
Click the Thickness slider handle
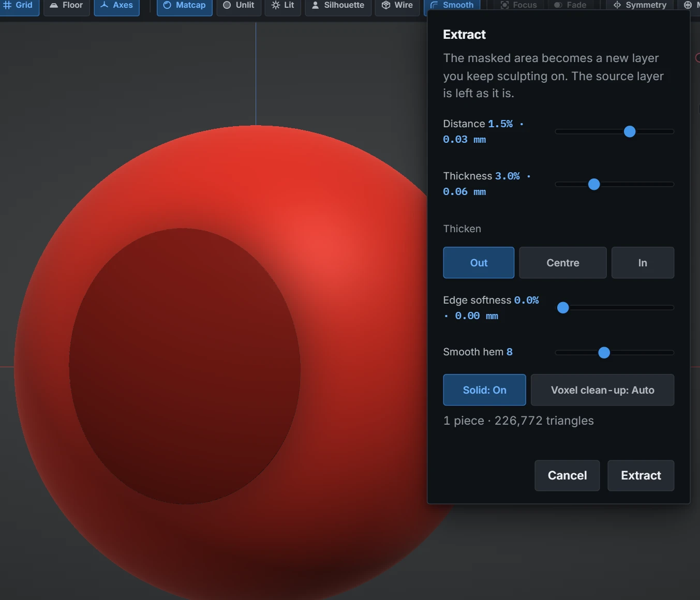(594, 184)
